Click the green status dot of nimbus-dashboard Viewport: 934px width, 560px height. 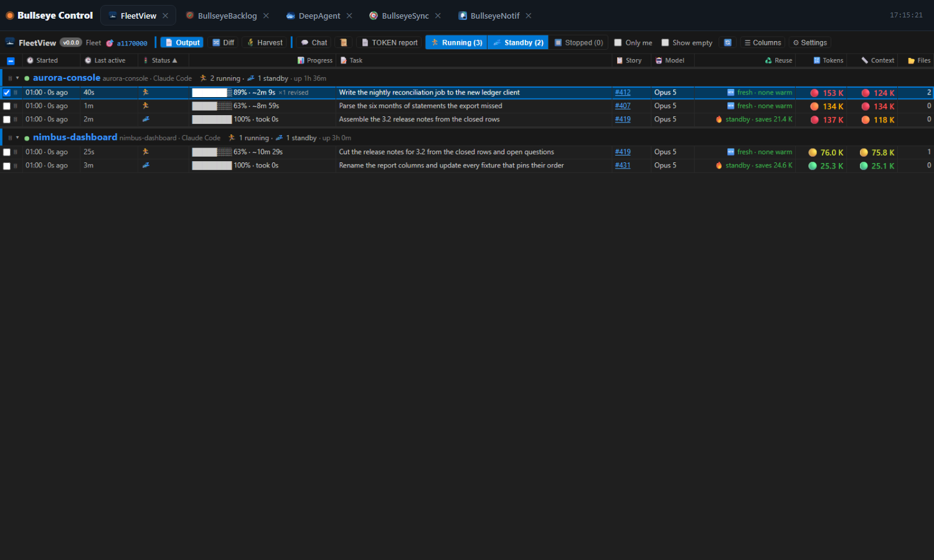coord(27,138)
